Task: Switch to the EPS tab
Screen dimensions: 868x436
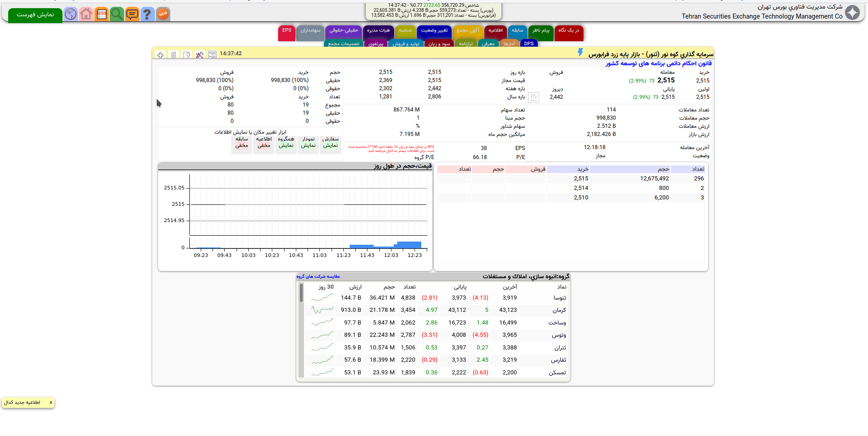Action: [x=287, y=33]
